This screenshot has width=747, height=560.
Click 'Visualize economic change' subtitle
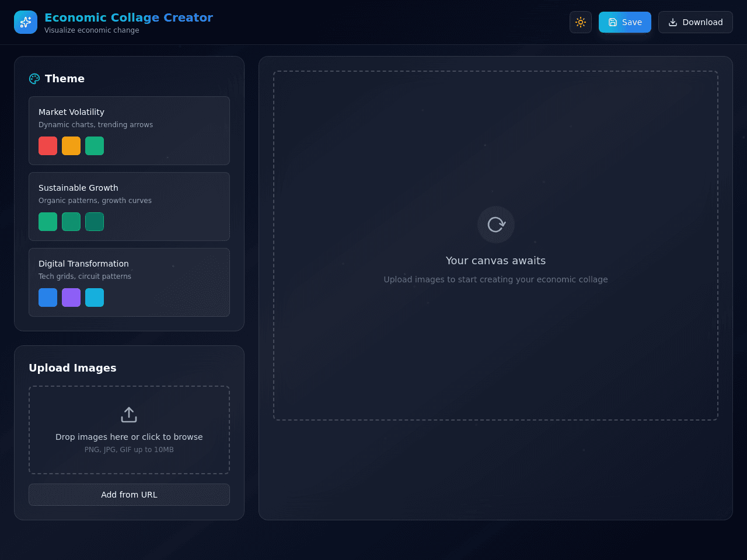tap(92, 30)
